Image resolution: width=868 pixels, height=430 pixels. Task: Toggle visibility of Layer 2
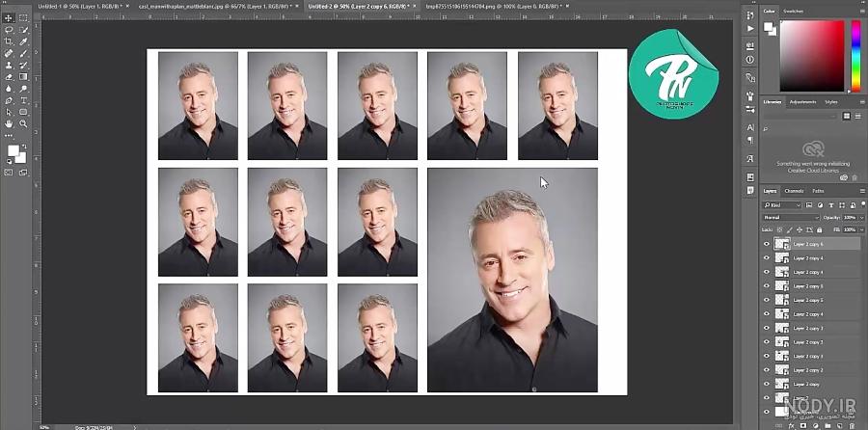pos(767,398)
